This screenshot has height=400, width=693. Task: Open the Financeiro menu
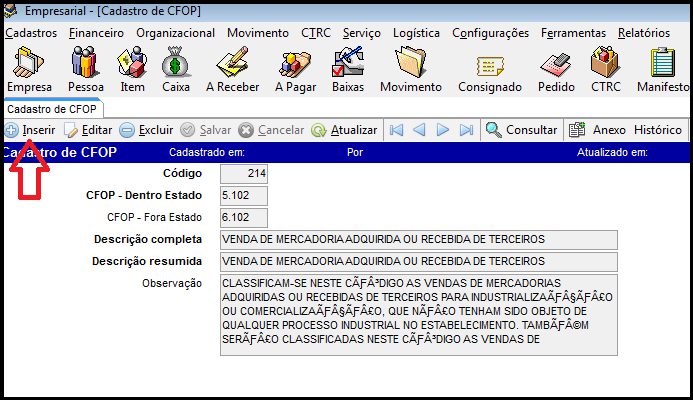(97, 33)
